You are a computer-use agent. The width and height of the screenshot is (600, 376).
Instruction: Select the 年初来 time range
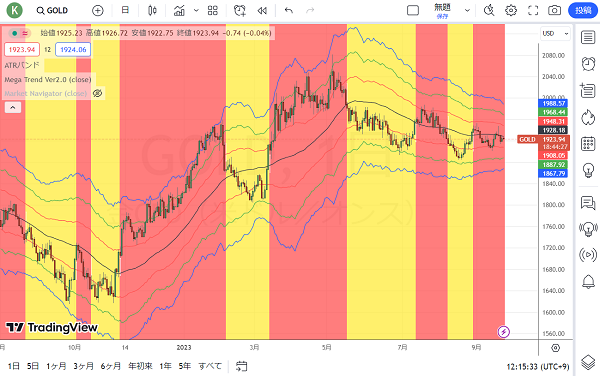[x=140, y=366]
